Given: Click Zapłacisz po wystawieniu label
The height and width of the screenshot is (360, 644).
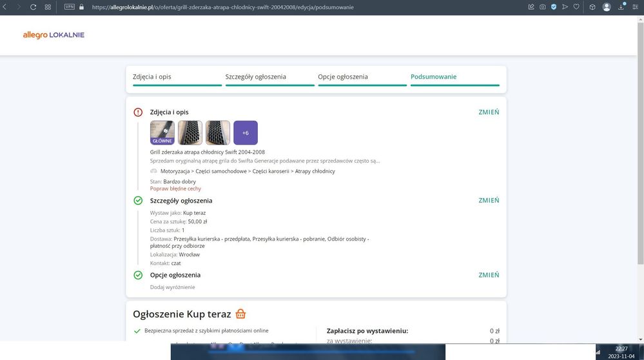Looking at the screenshot, I should tap(367, 331).
